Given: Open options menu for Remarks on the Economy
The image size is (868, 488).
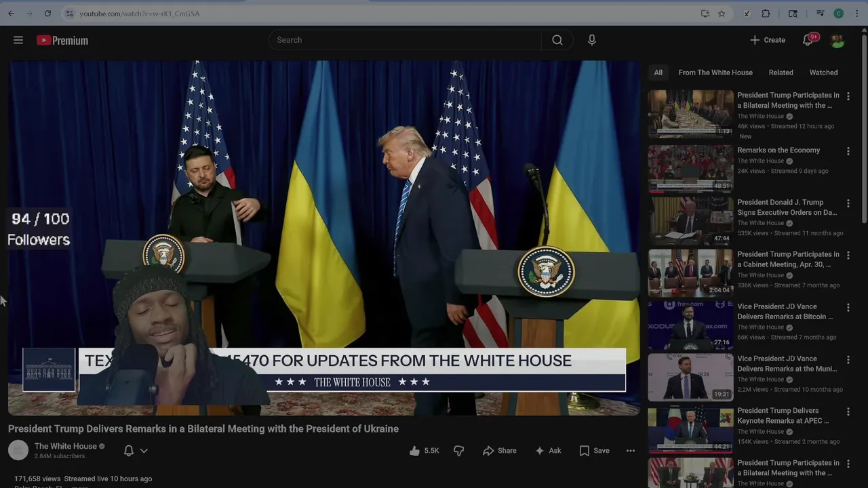Looking at the screenshot, I should pos(848,152).
